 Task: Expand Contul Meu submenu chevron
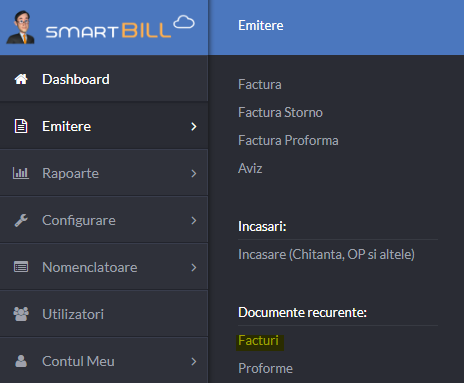[x=194, y=361]
